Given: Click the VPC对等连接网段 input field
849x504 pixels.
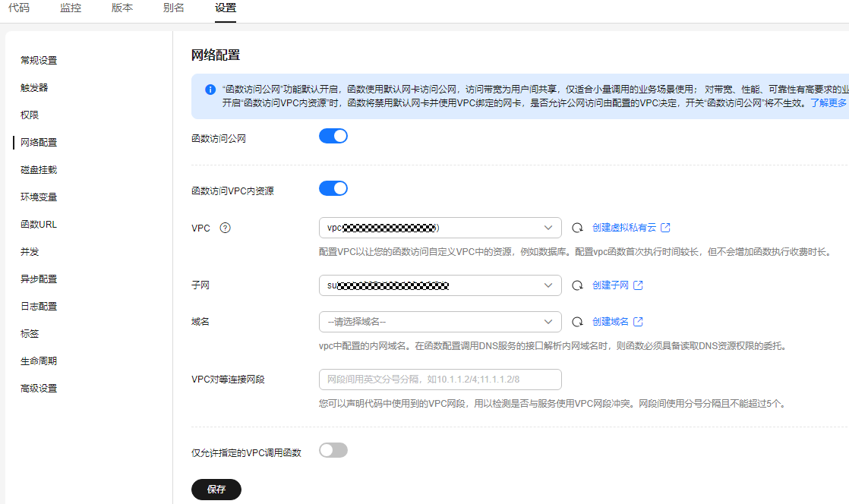Looking at the screenshot, I should 440,380.
